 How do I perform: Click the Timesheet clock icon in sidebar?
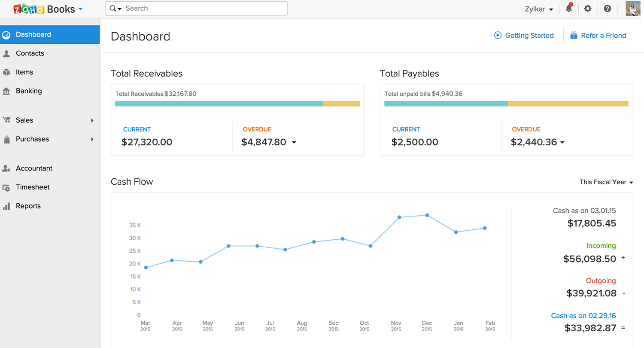[6, 187]
